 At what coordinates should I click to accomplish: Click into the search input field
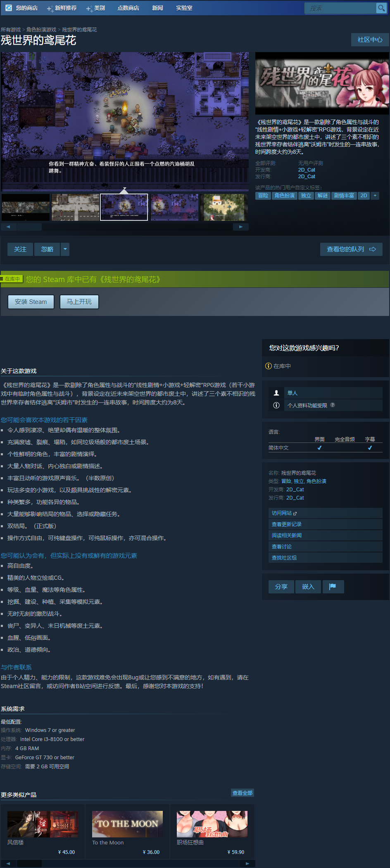pyautogui.click(x=340, y=8)
